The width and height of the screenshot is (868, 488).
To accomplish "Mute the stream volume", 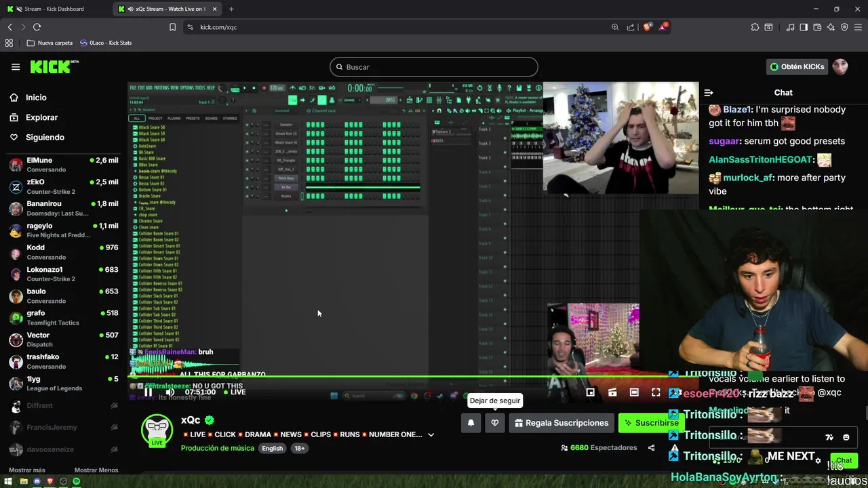I will (x=170, y=392).
